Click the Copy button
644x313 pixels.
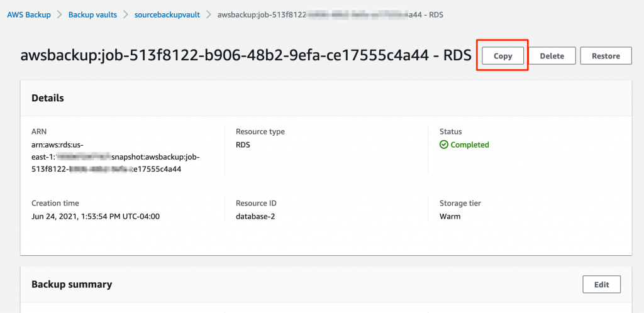[502, 56]
